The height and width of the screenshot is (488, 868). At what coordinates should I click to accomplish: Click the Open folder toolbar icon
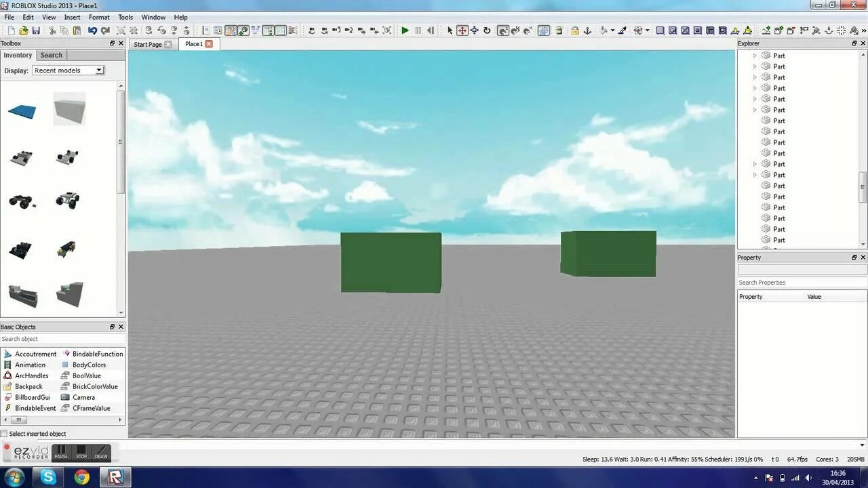(24, 30)
